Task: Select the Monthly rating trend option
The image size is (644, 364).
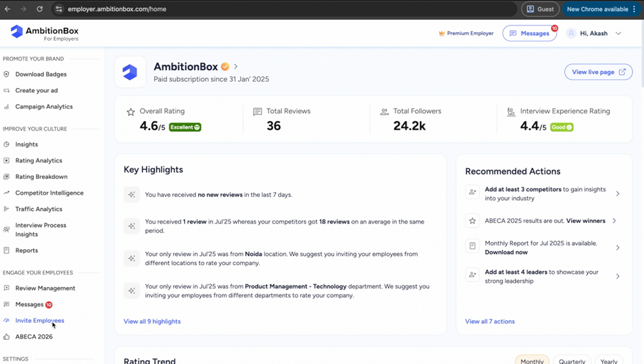Action: pyautogui.click(x=532, y=361)
